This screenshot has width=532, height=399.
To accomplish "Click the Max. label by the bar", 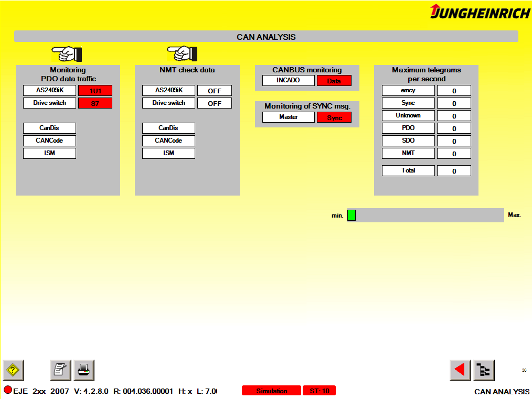I will [x=514, y=215].
